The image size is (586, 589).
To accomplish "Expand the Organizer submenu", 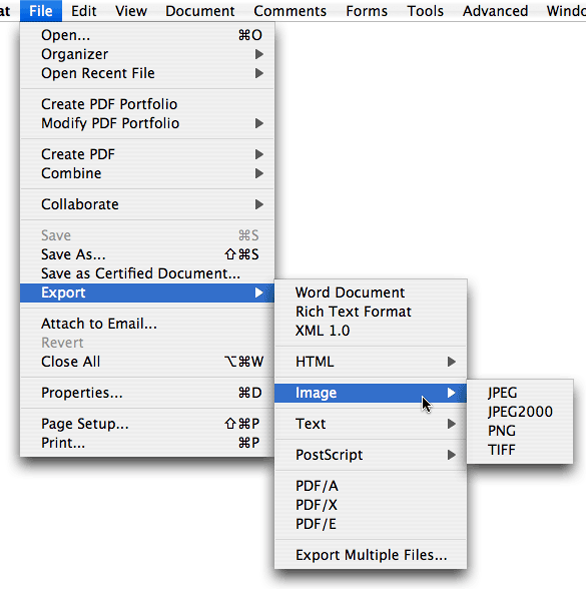I will (147, 54).
